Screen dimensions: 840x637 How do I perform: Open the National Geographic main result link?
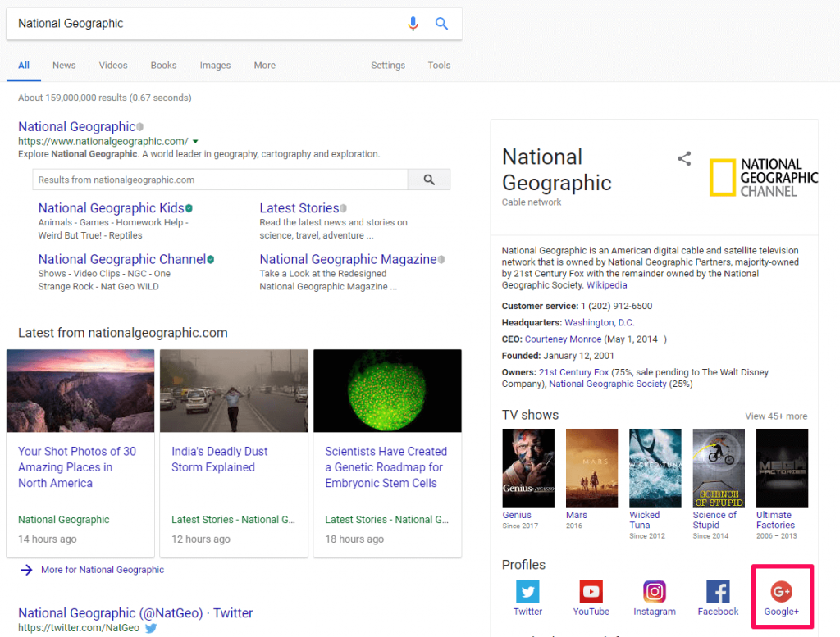click(76, 127)
